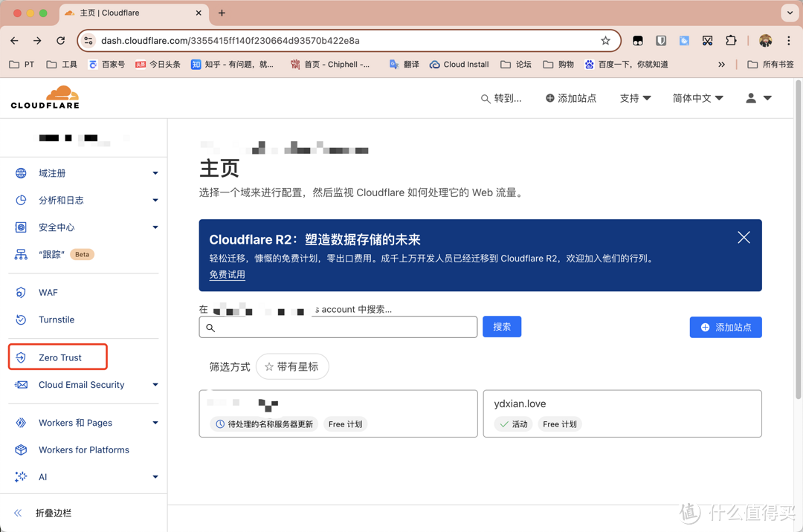Click the 免费试用 link in the R2 banner
The image size is (803, 532).
pyautogui.click(x=227, y=274)
